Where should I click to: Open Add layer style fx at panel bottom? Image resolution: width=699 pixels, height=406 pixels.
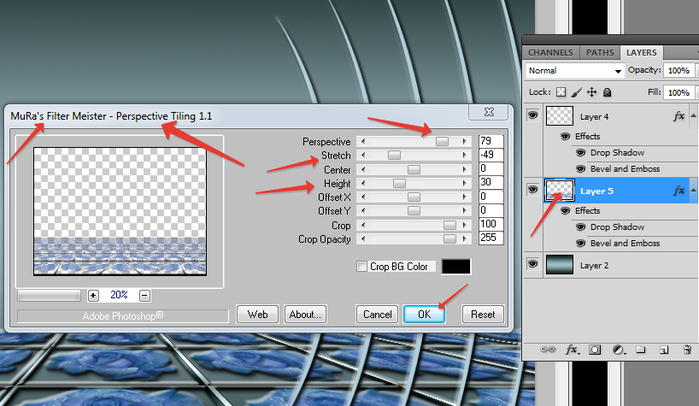(572, 349)
